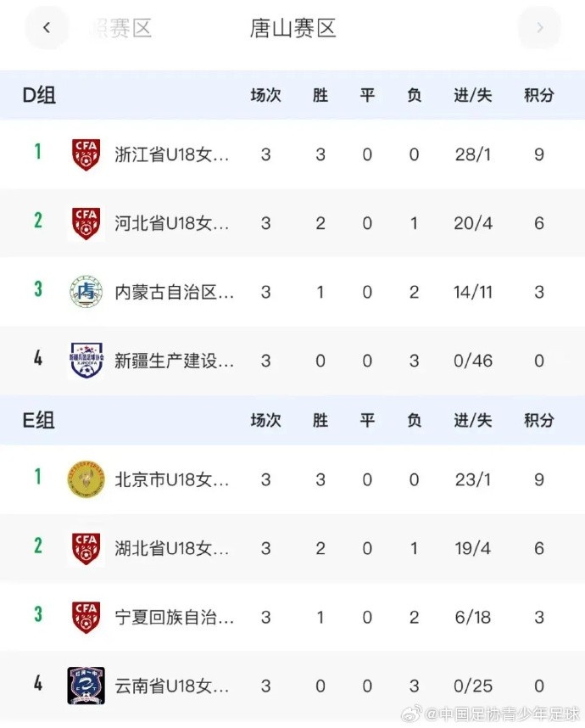Click the 进/失 column header in E组

[x=473, y=420]
